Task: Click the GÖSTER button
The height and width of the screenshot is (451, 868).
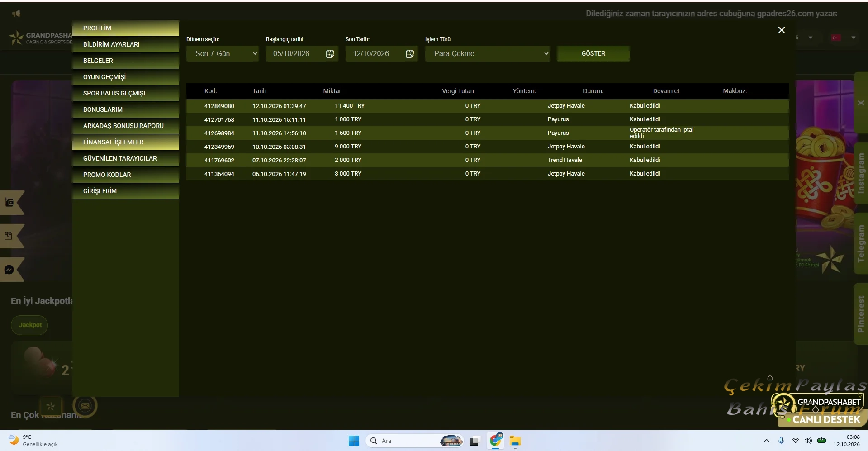Action: click(x=593, y=53)
